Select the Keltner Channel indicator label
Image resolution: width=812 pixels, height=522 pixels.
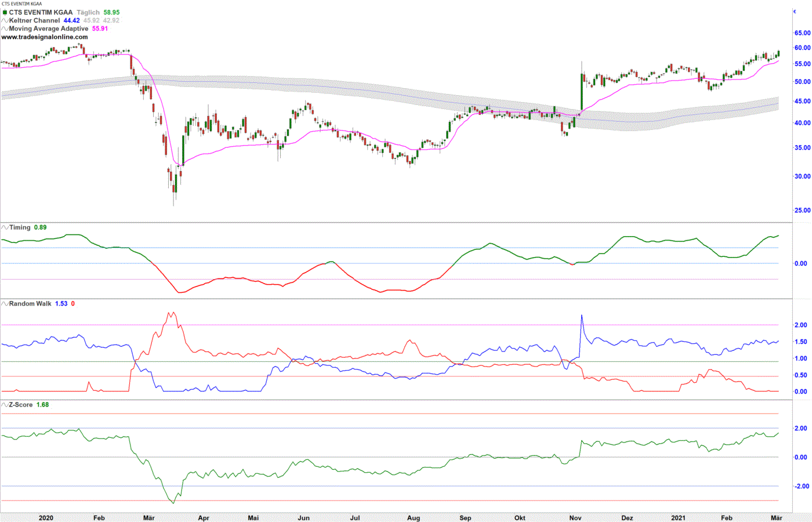(34, 20)
